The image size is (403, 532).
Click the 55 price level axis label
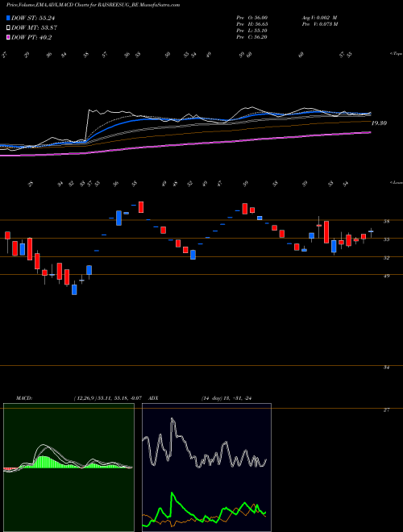(386, 239)
